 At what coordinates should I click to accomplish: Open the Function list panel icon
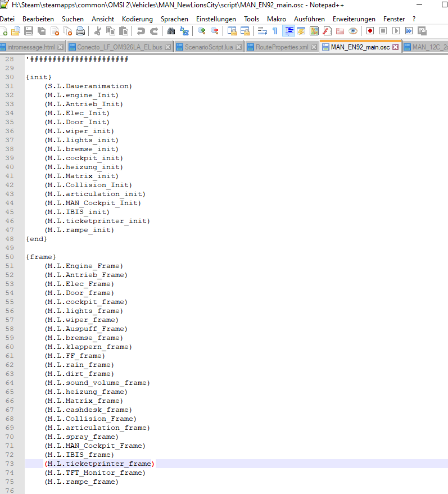pyautogui.click(x=327, y=31)
